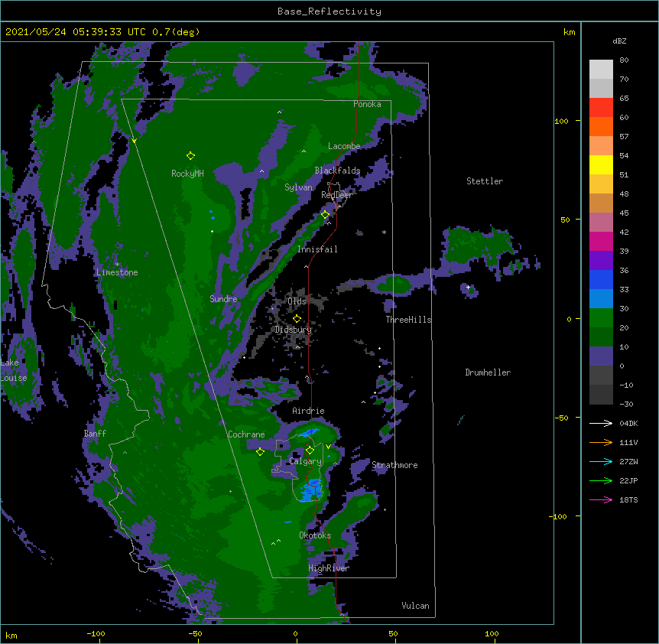Click the RockyMH label

pos(187,174)
